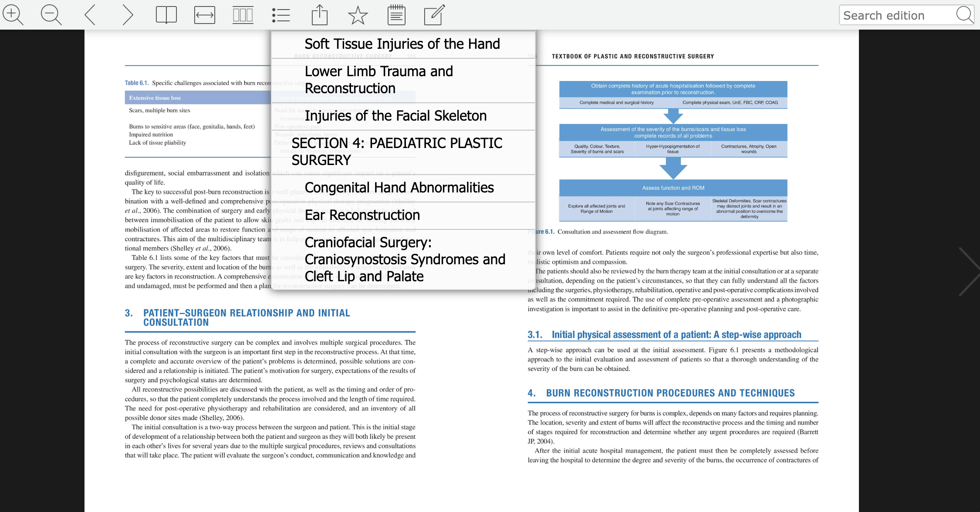Bookmark this page with the star icon
This screenshot has width=980, height=512.
(358, 15)
